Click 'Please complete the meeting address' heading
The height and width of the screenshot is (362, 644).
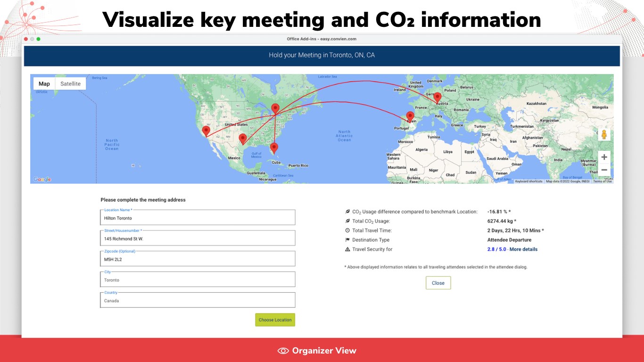point(143,200)
